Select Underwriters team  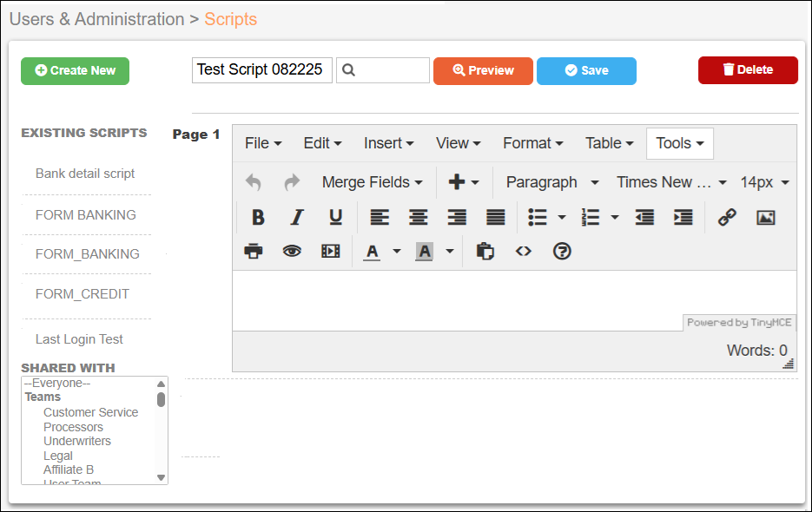(77, 441)
